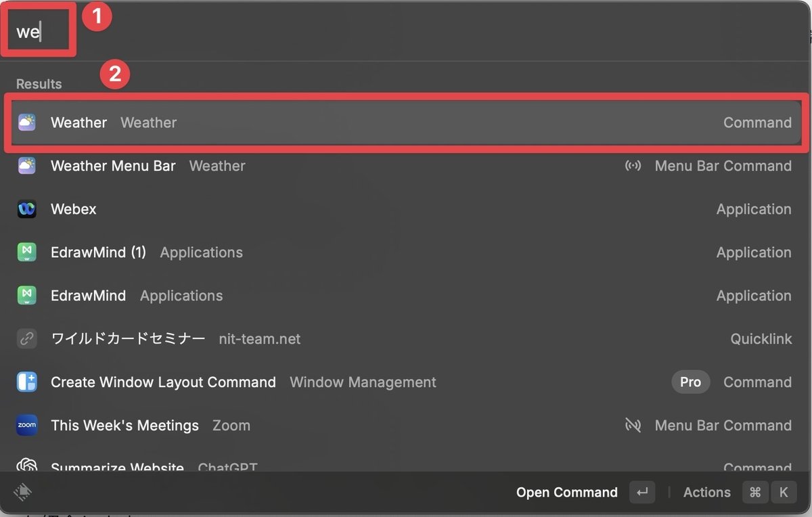Image resolution: width=812 pixels, height=517 pixels.
Task: Click the disabled broadcast icon on Zoom row
Action: click(633, 426)
